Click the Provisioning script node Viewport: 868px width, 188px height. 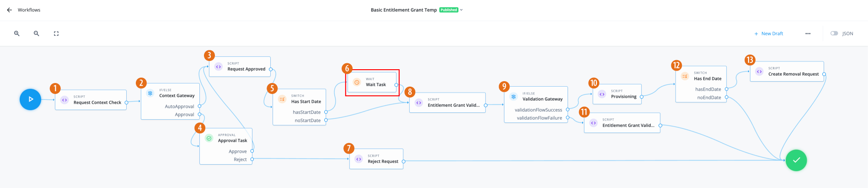click(x=623, y=96)
